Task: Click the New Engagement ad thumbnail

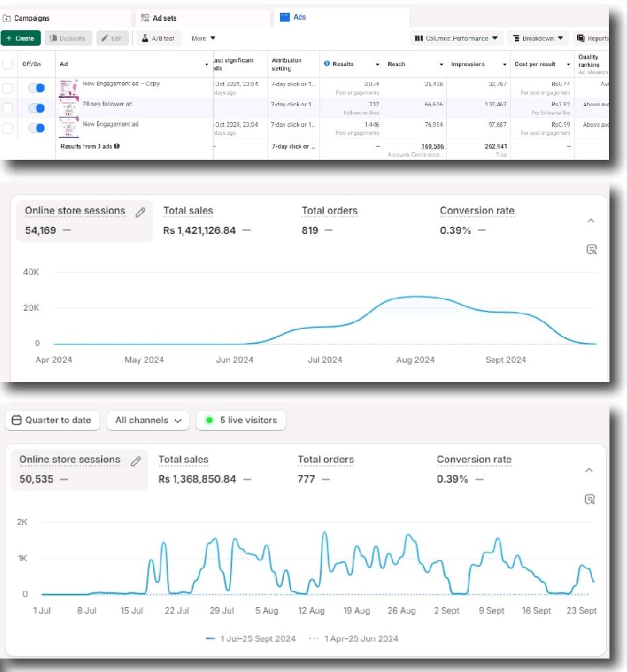Action: tap(69, 128)
